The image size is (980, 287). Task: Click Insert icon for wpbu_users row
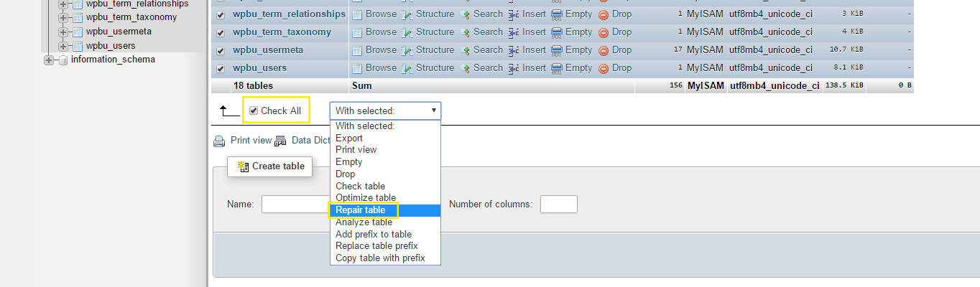click(x=514, y=68)
